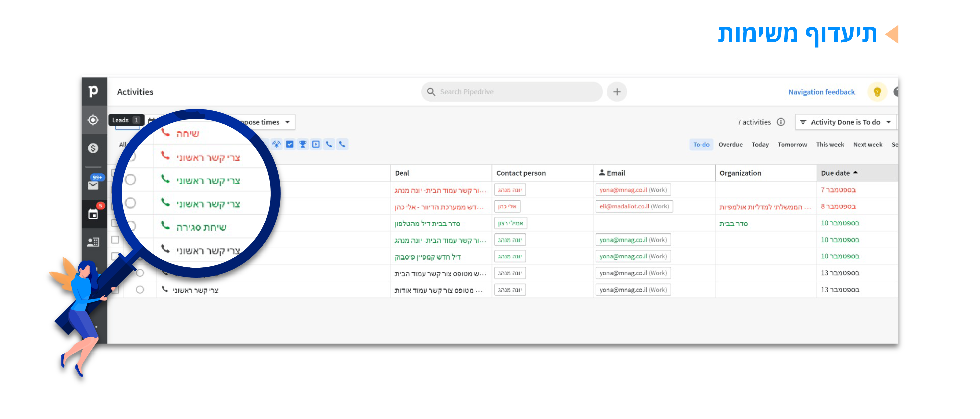Open the Activities calendar sidebar icon
Screen dimensions: 980x419
tap(94, 214)
